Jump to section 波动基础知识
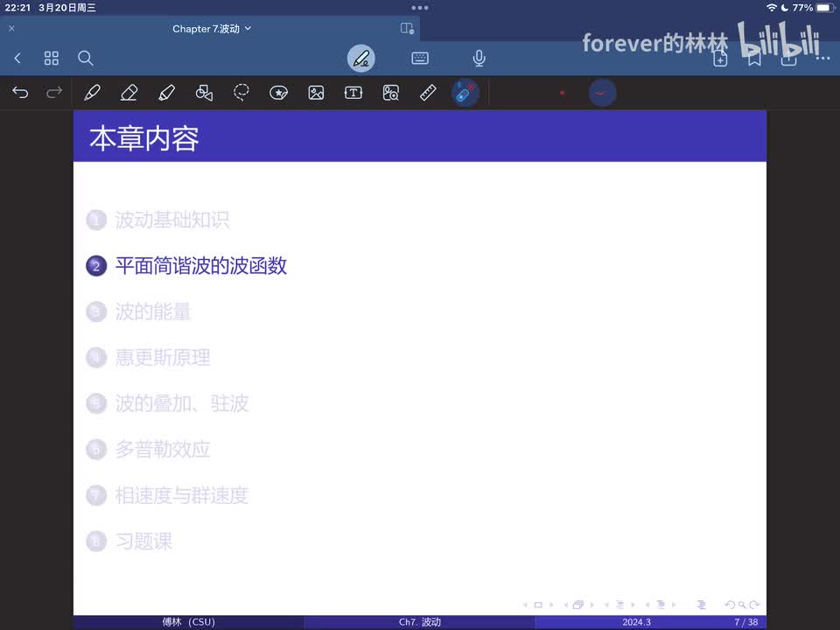Viewport: 840px width, 630px height. [172, 220]
